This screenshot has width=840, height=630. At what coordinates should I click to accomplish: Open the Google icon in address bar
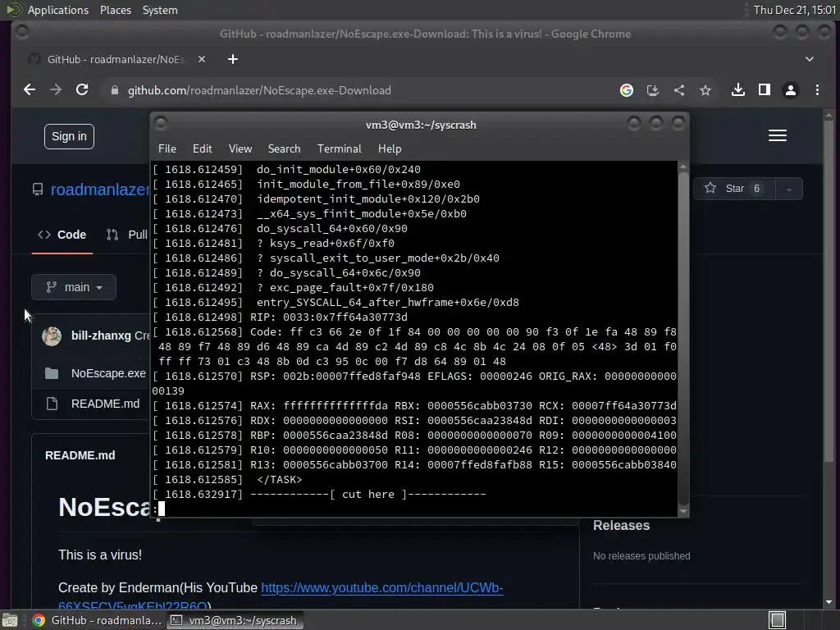click(x=626, y=90)
